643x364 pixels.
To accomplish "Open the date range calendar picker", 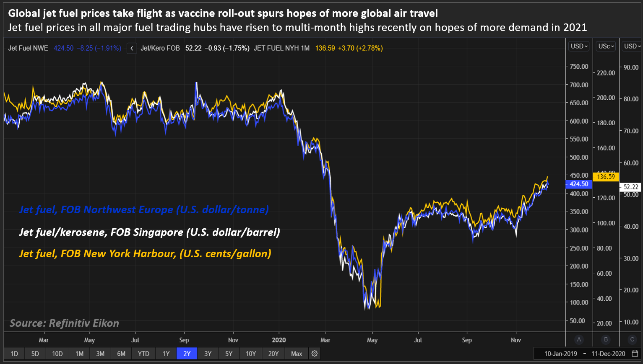I will coord(635,354).
